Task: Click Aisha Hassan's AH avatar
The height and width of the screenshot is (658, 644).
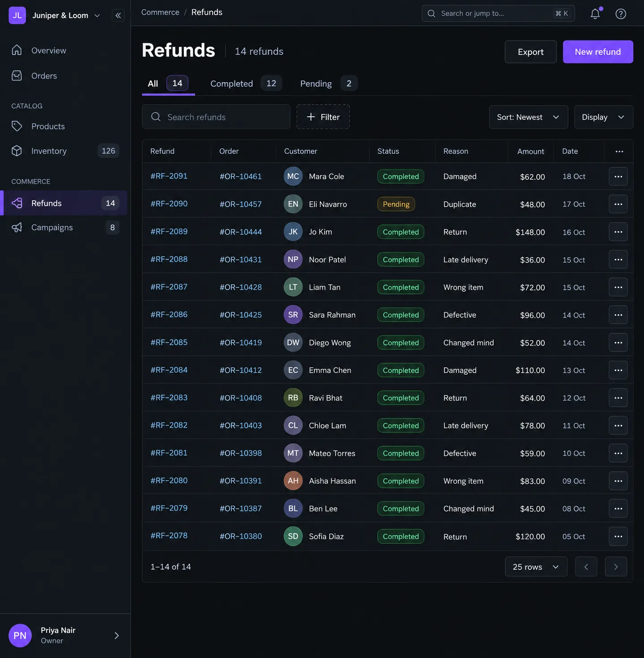Action: click(293, 481)
